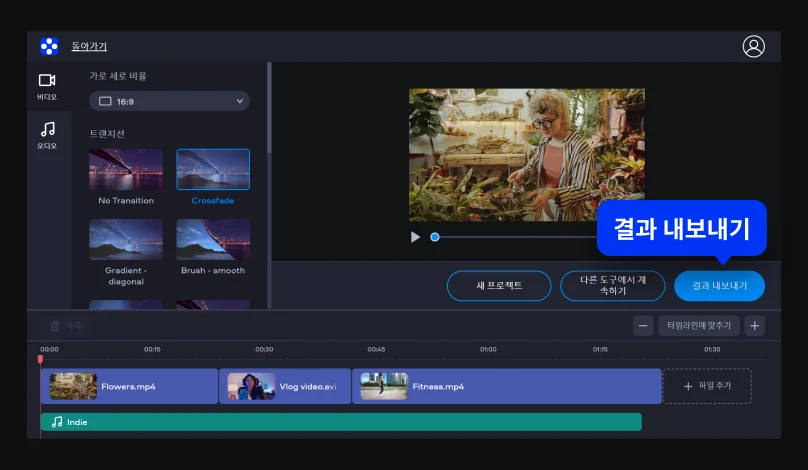The width and height of the screenshot is (808, 470).
Task: Click the preview progress slider handle
Action: 435,237
